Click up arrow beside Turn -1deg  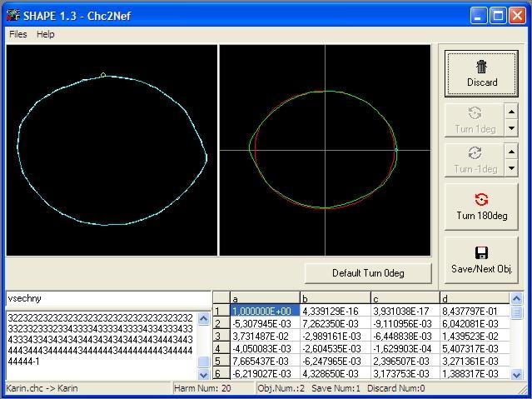(511, 152)
